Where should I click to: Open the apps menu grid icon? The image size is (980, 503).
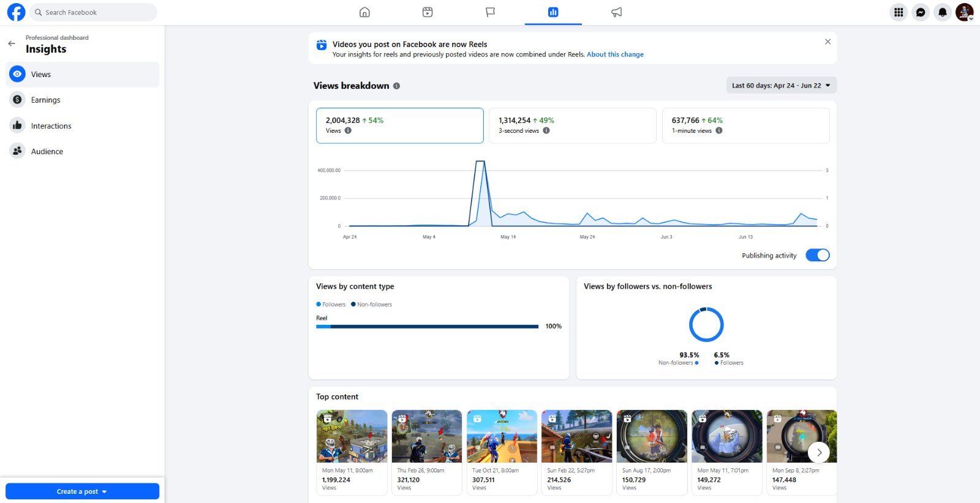pos(899,12)
